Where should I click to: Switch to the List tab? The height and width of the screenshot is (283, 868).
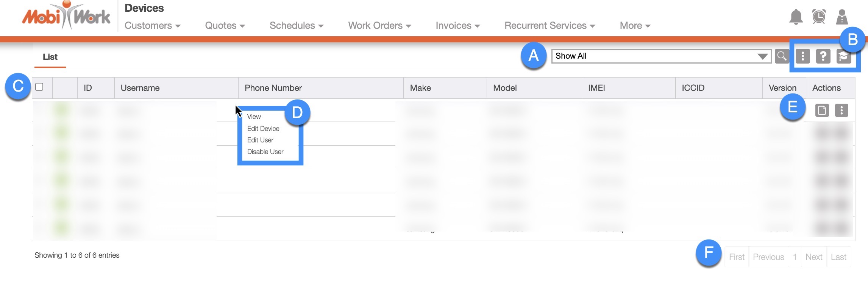[50, 57]
